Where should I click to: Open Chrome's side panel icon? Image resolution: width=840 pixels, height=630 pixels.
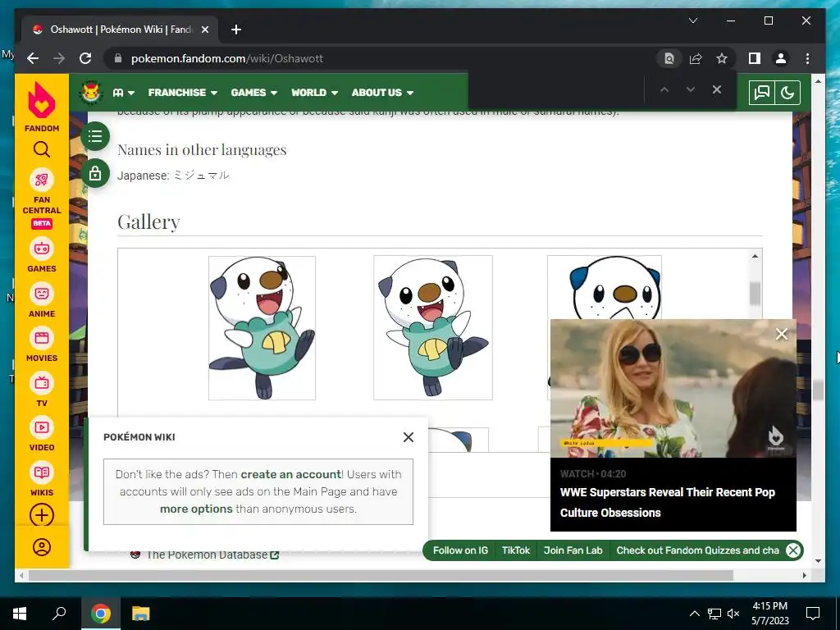pyautogui.click(x=755, y=58)
